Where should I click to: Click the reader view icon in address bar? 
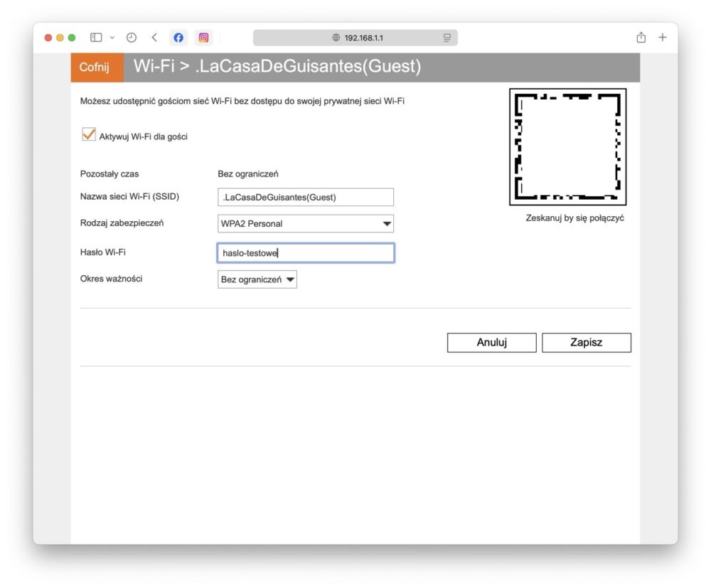(x=447, y=38)
